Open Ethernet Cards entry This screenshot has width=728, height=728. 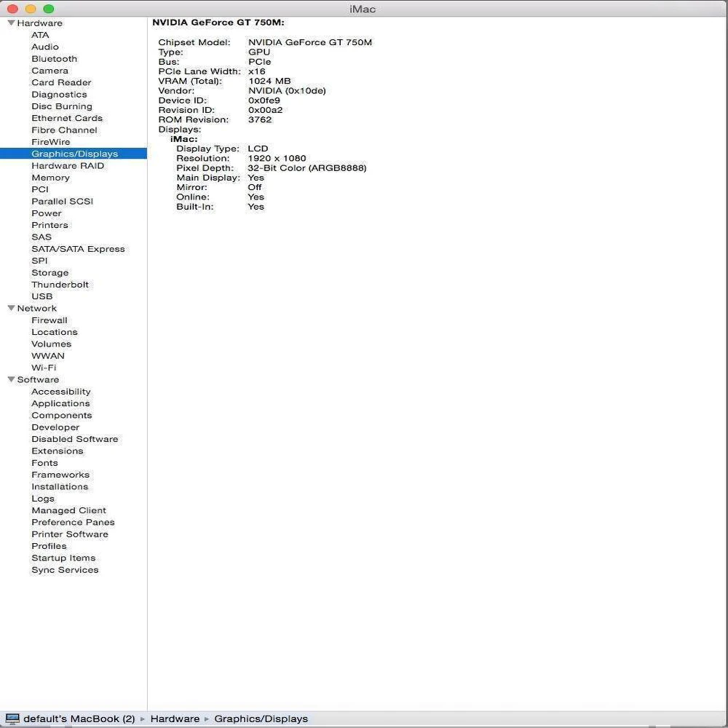coord(67,118)
